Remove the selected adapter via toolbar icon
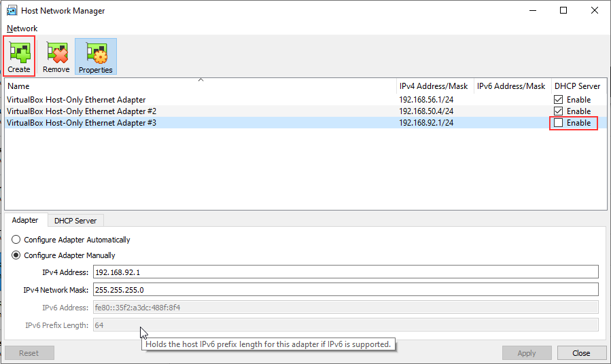Screen dimensions: 611x364 pos(56,56)
